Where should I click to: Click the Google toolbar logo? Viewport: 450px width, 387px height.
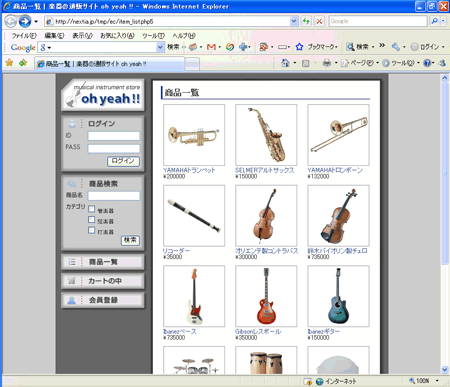click(x=23, y=48)
